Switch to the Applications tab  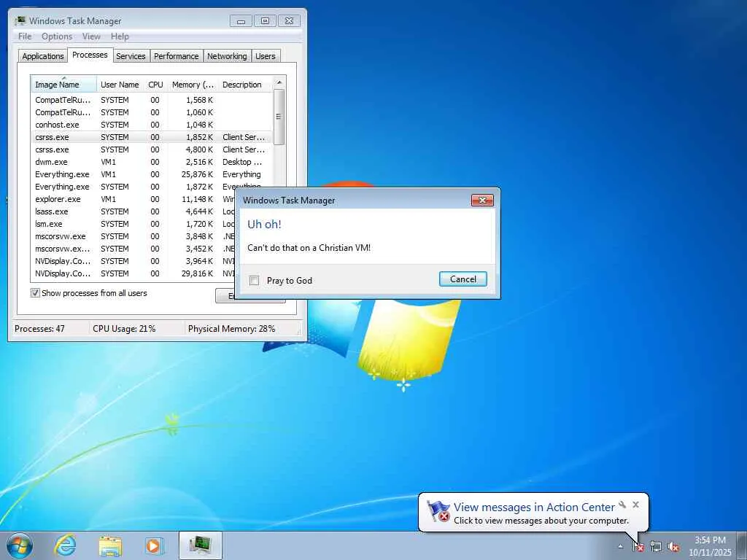pos(43,56)
